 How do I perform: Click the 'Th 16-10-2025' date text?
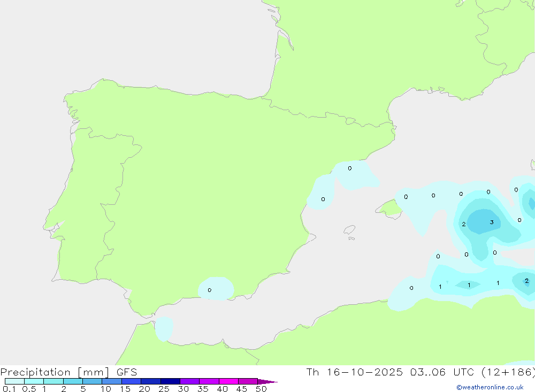(x=354, y=372)
